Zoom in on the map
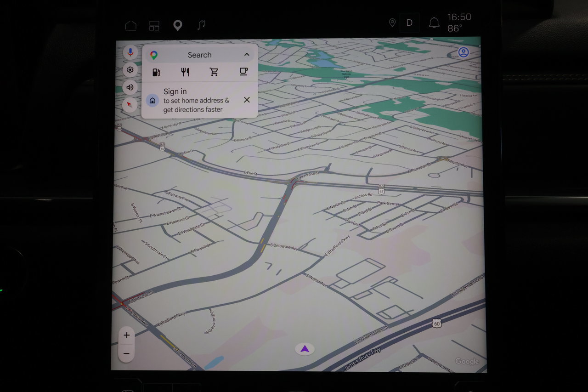588x392 pixels. tap(126, 335)
